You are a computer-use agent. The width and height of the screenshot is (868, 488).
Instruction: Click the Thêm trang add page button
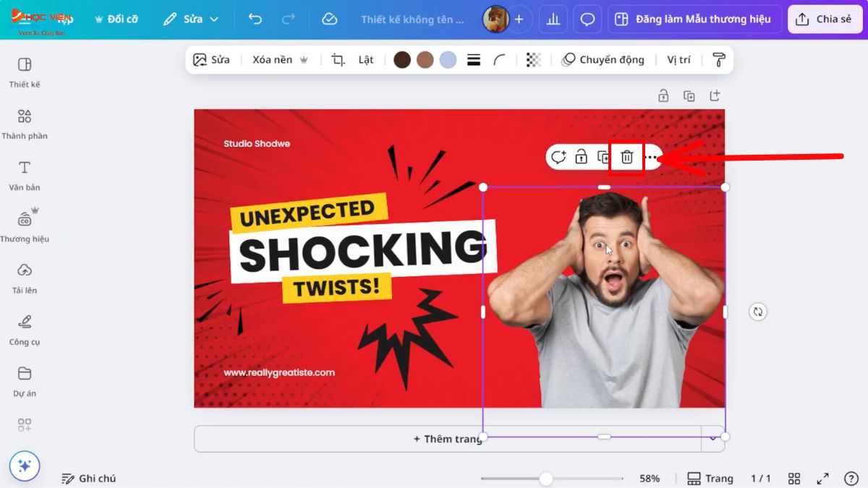(x=448, y=439)
